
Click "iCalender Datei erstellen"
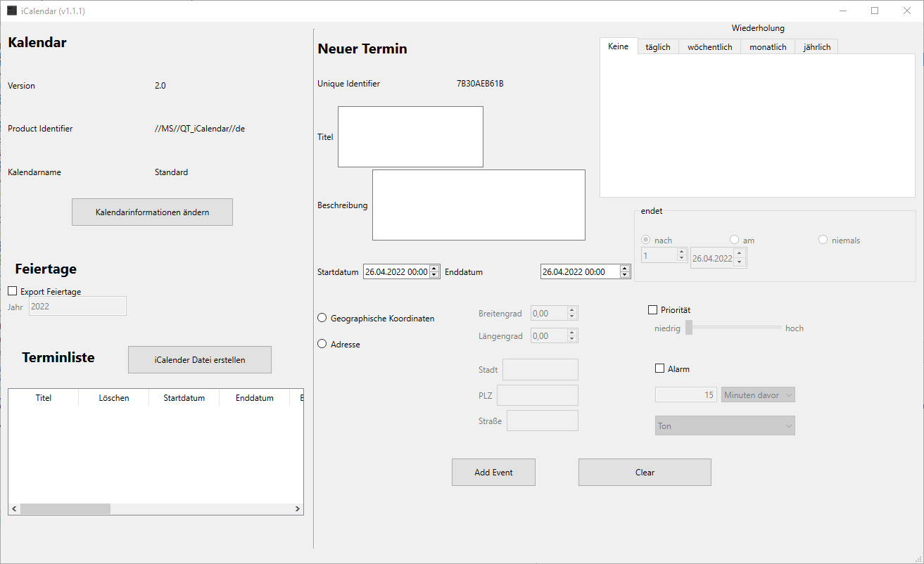(199, 359)
